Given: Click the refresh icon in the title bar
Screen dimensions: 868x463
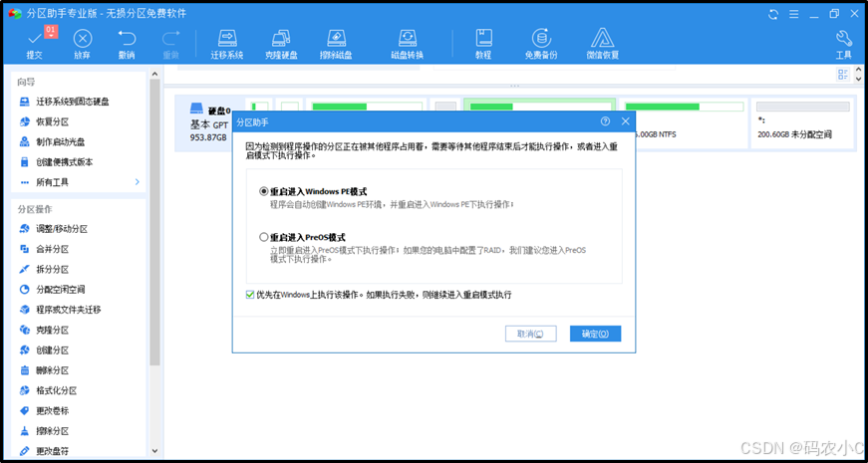Looking at the screenshot, I should 774,14.
